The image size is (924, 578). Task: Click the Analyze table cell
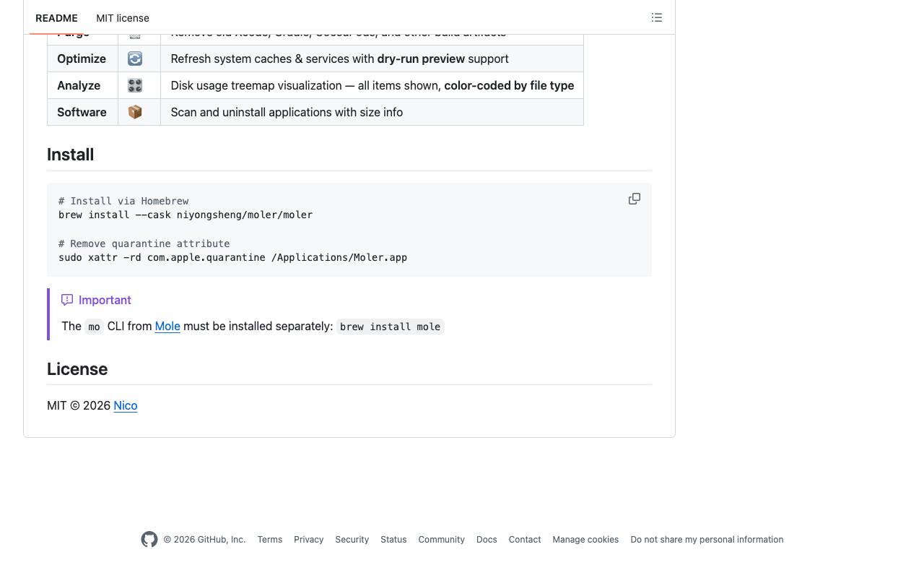[x=82, y=85]
